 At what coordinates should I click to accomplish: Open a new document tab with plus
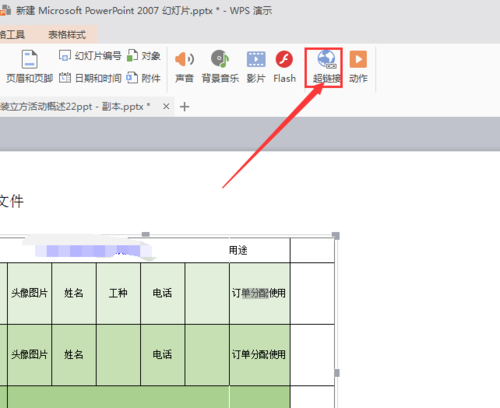click(184, 107)
